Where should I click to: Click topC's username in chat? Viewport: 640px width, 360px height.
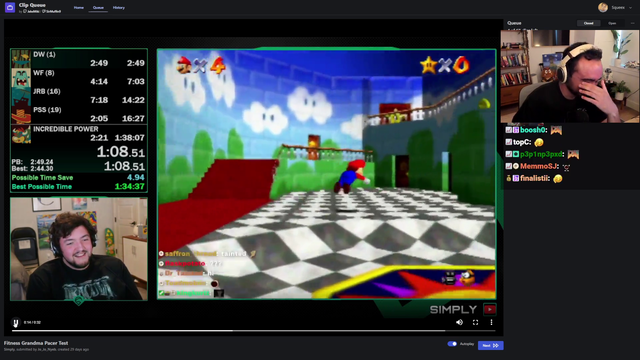(522, 142)
